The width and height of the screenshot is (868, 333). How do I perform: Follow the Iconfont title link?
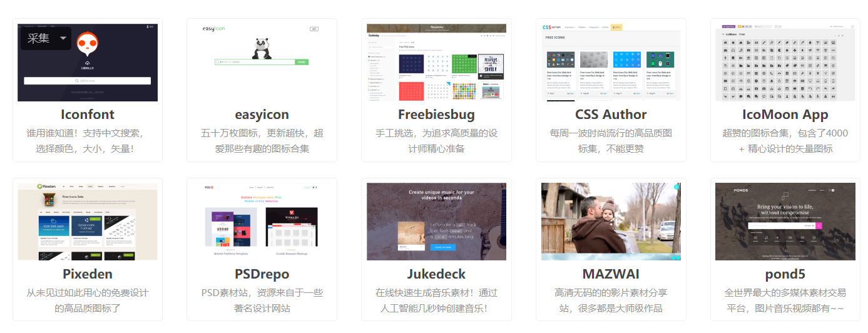pyautogui.click(x=88, y=115)
